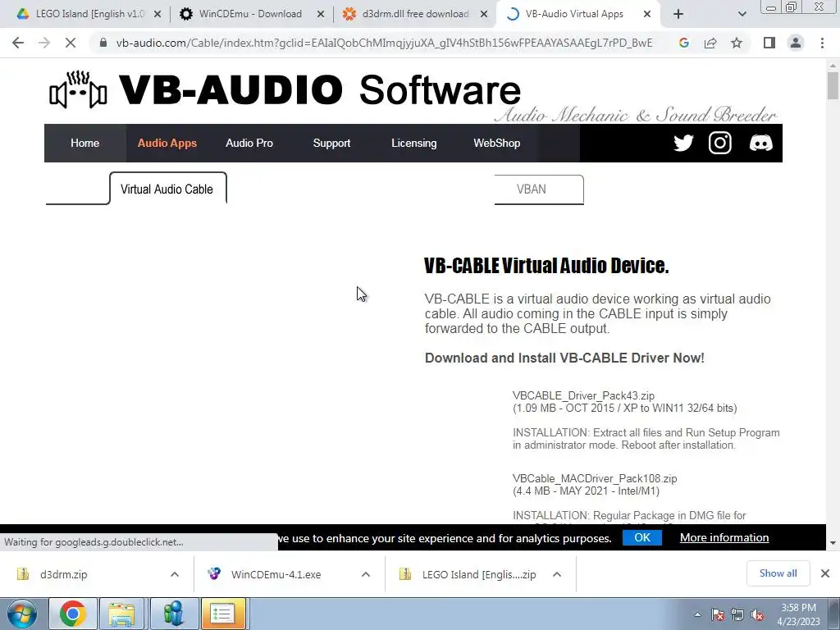Viewport: 840px width, 630px height.
Task: Open the LEGO Island zip download
Action: click(x=479, y=574)
